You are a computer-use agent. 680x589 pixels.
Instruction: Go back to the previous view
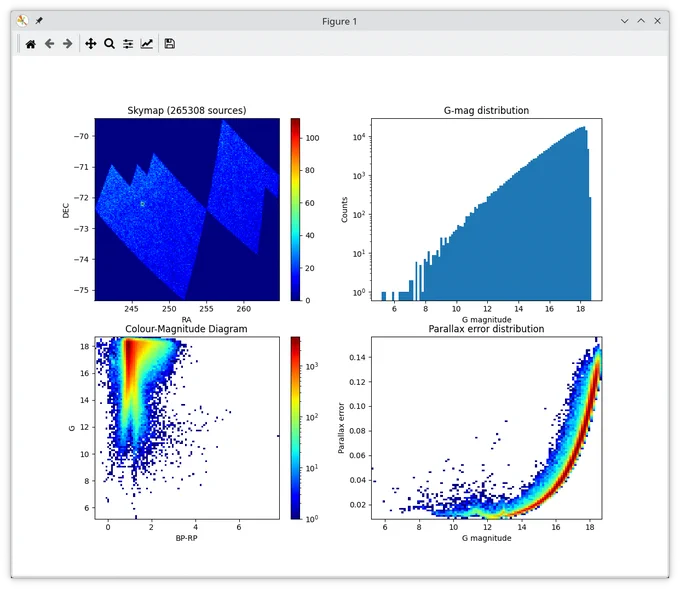tap(49, 44)
